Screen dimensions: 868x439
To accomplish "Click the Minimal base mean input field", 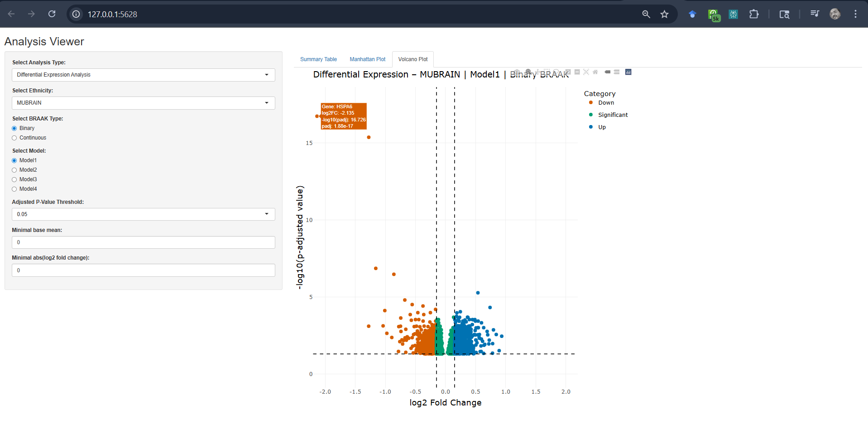I will click(x=143, y=242).
